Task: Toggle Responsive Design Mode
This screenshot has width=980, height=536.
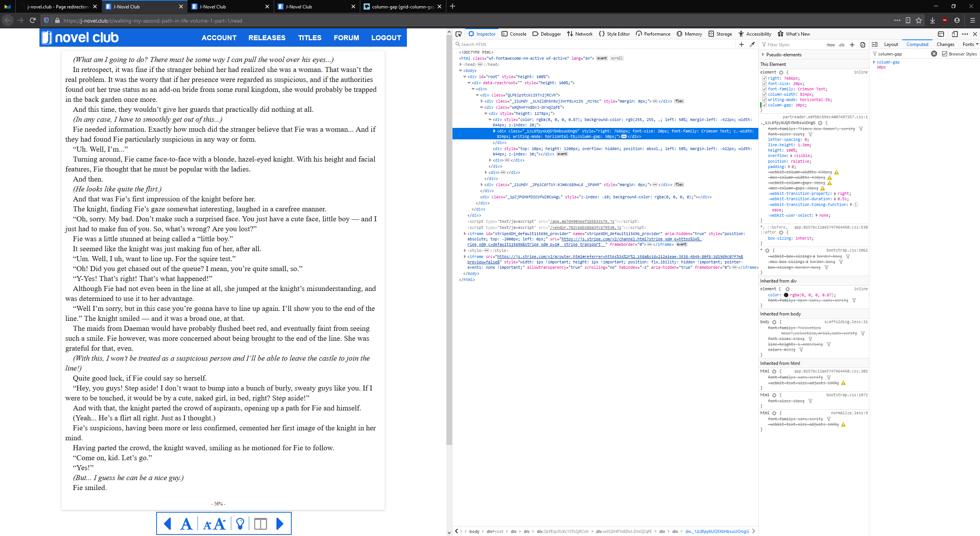Action: [x=955, y=34]
